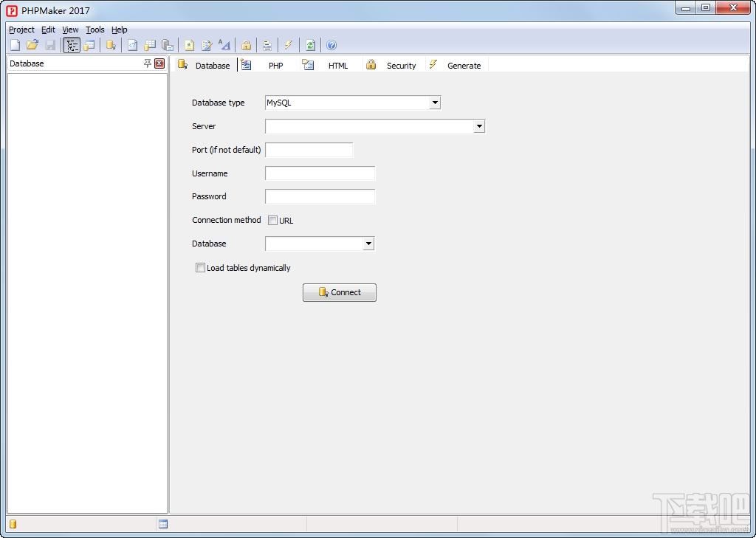The height and width of the screenshot is (538, 756).
Task: Enable the URL connection method checkbox
Action: [272, 221]
